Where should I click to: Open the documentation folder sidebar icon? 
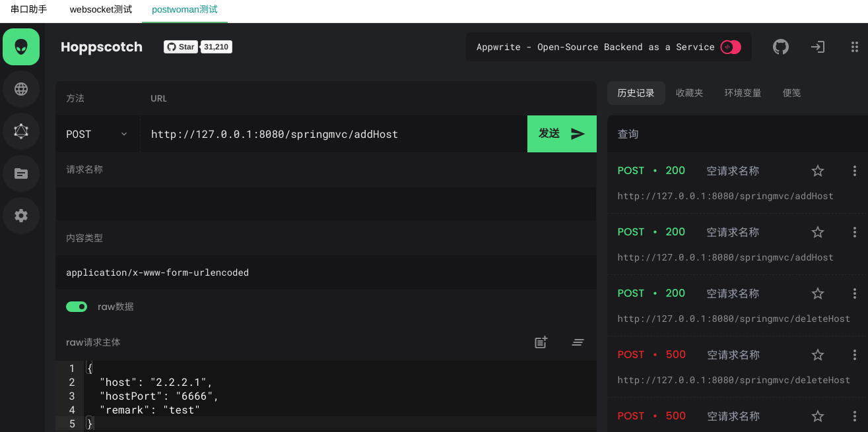pyautogui.click(x=21, y=173)
